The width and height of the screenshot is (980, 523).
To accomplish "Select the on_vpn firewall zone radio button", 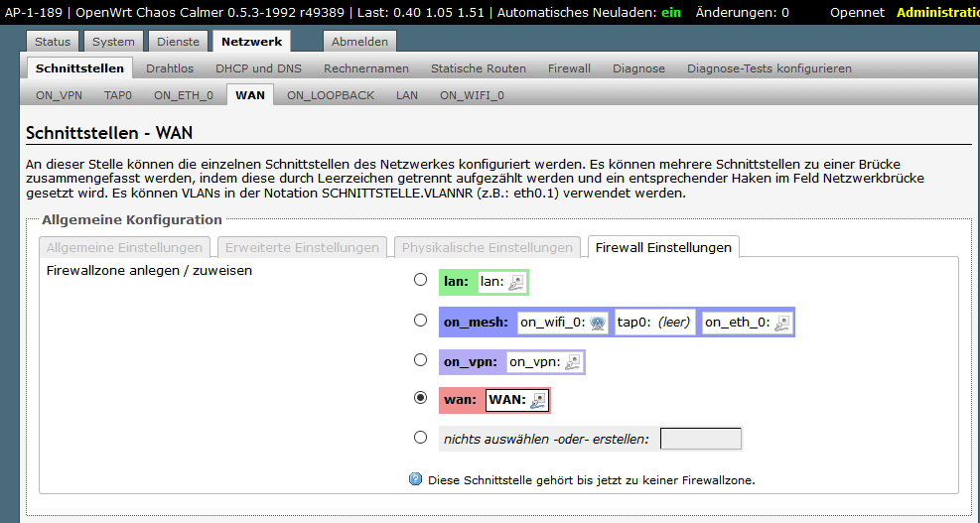I will 421,360.
